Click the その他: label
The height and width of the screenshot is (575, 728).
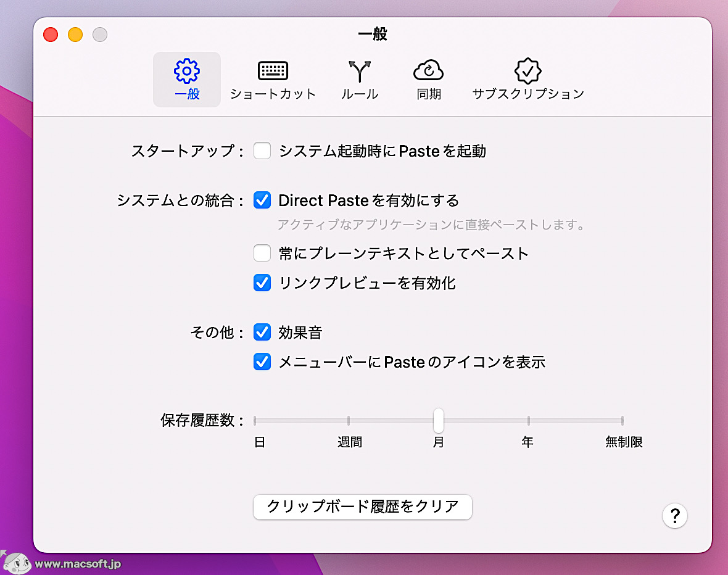tap(217, 333)
